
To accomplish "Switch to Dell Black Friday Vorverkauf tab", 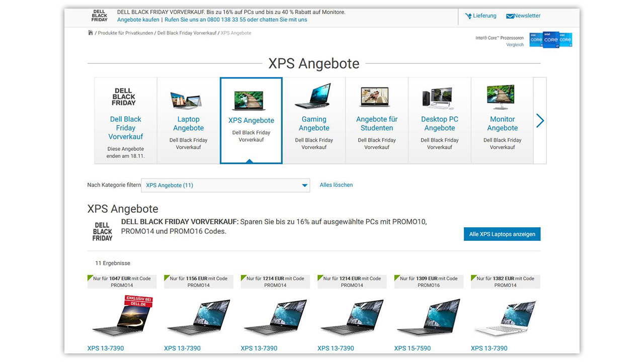I will tap(126, 128).
